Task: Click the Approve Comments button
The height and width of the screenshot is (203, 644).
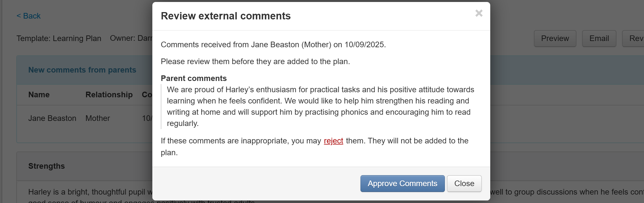Action: 402,184
